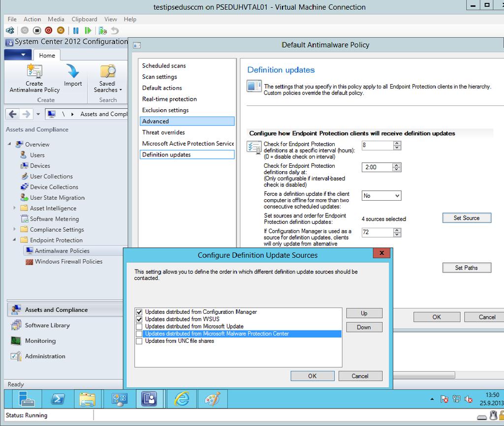Click the Checkpoint snapshot toolbar icon
Viewport: 504px width, 426px height.
[102, 30]
